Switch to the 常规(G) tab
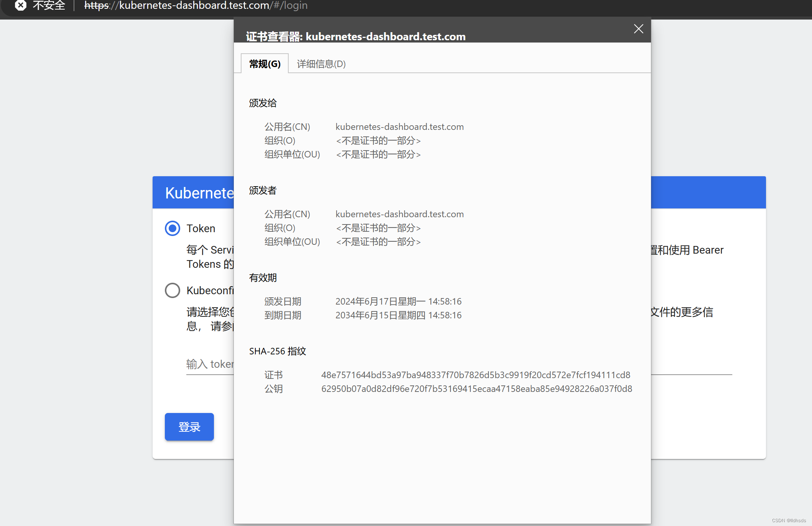The width and height of the screenshot is (812, 526). pos(265,64)
